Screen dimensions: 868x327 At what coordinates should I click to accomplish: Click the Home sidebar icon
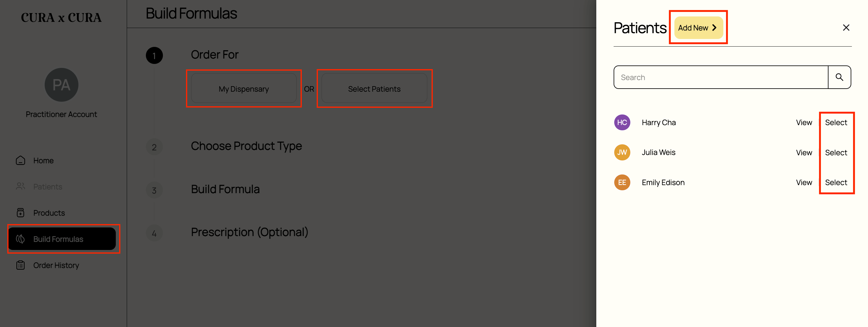(21, 160)
